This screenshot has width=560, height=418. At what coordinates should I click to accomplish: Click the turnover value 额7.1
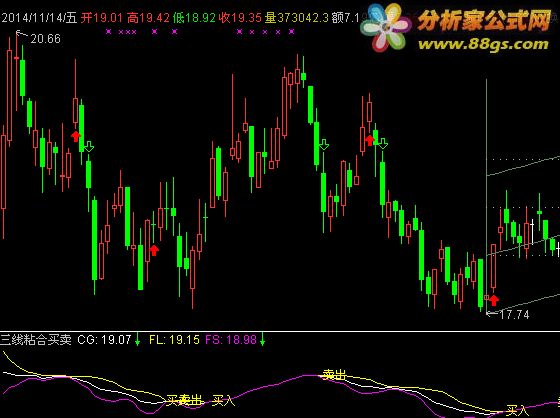pyautogui.click(x=345, y=18)
